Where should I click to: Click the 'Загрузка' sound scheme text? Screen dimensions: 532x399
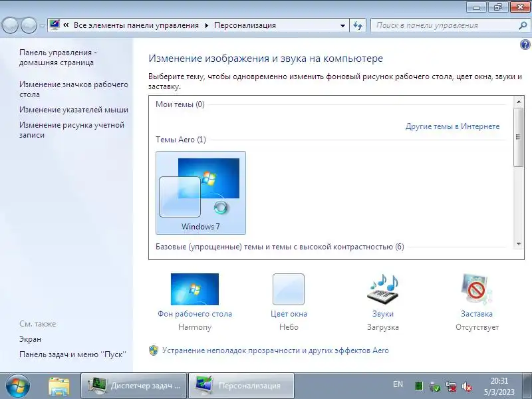383,327
